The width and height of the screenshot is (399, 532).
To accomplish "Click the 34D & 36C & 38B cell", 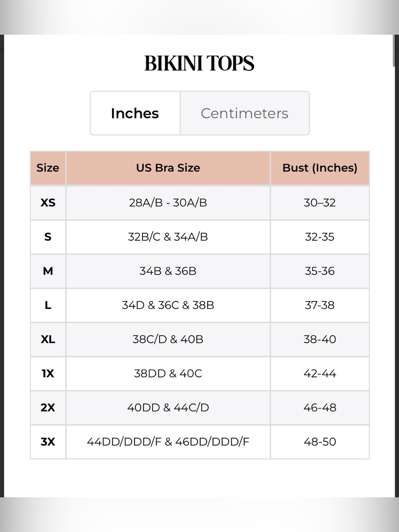I will 168,305.
